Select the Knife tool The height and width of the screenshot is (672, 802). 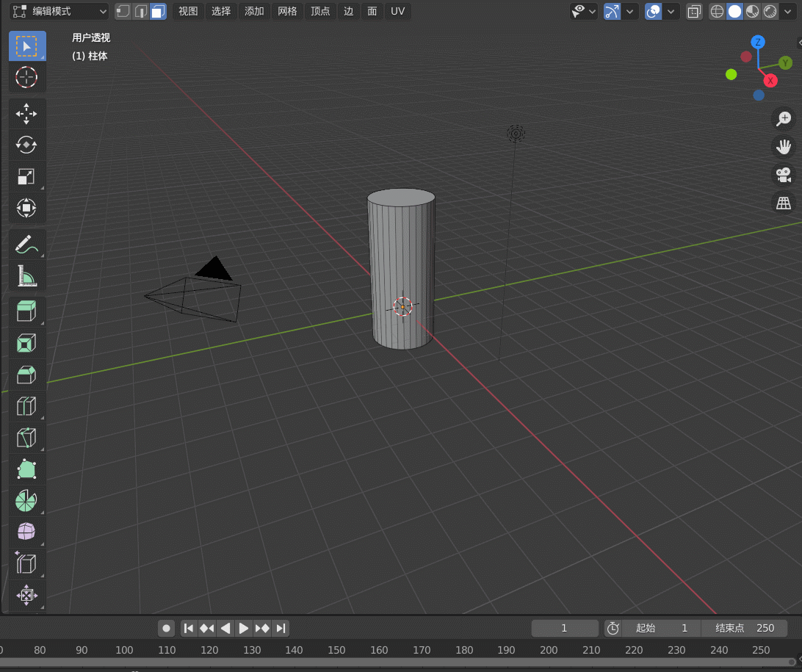pyautogui.click(x=26, y=438)
